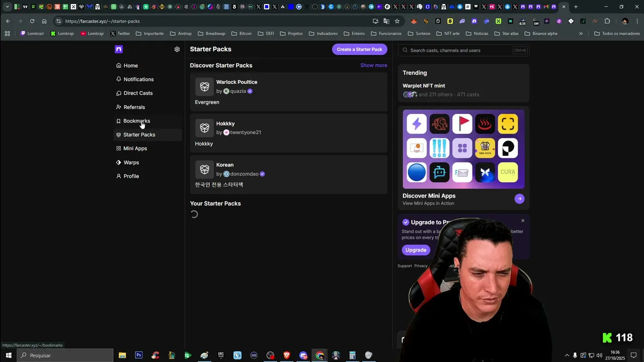Dismiss the Upgrade to Pro banner
Image resolution: width=644 pixels, height=362 pixels.
[x=523, y=221]
